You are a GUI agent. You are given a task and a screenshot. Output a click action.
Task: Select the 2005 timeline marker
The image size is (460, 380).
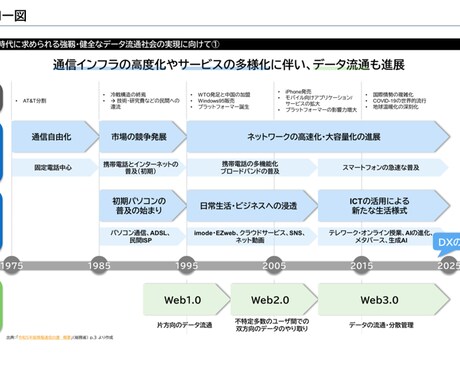274,266
